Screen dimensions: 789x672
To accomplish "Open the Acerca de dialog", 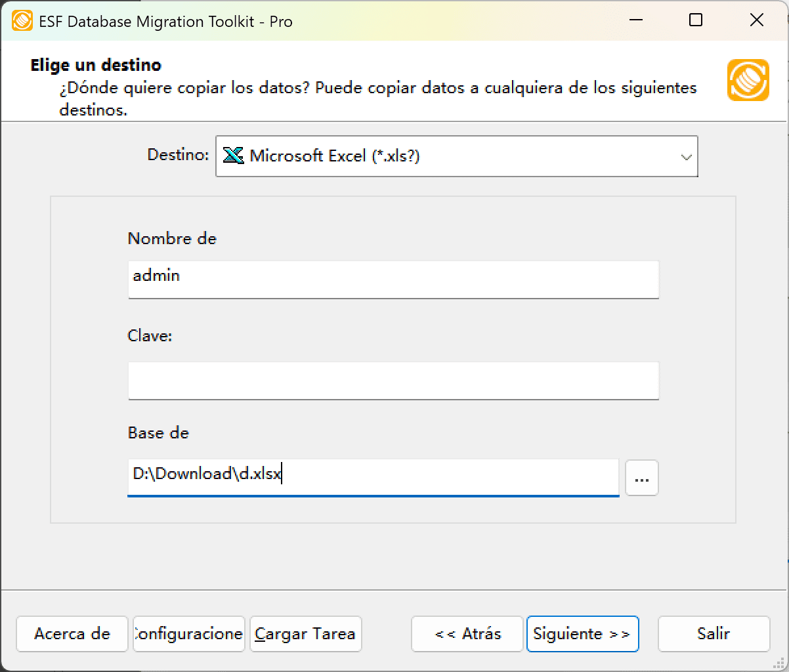I will click(x=72, y=634).
